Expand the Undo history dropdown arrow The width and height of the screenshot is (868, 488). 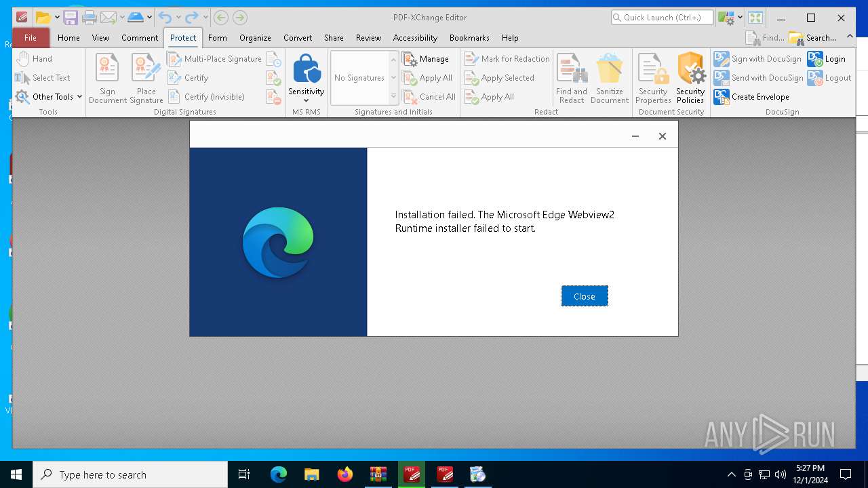178,18
